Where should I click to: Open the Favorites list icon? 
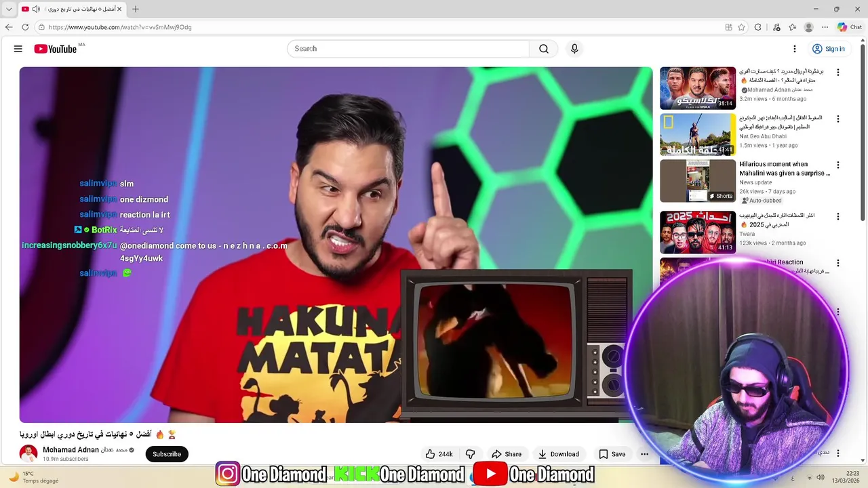(792, 27)
